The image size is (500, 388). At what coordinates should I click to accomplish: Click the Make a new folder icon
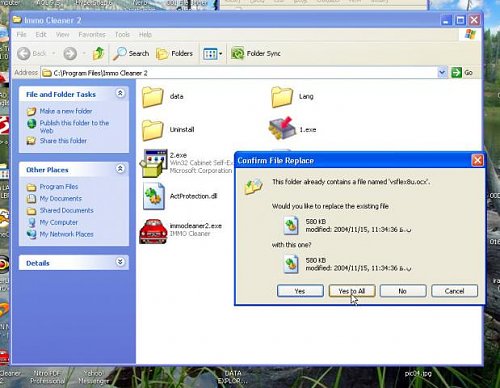31,111
